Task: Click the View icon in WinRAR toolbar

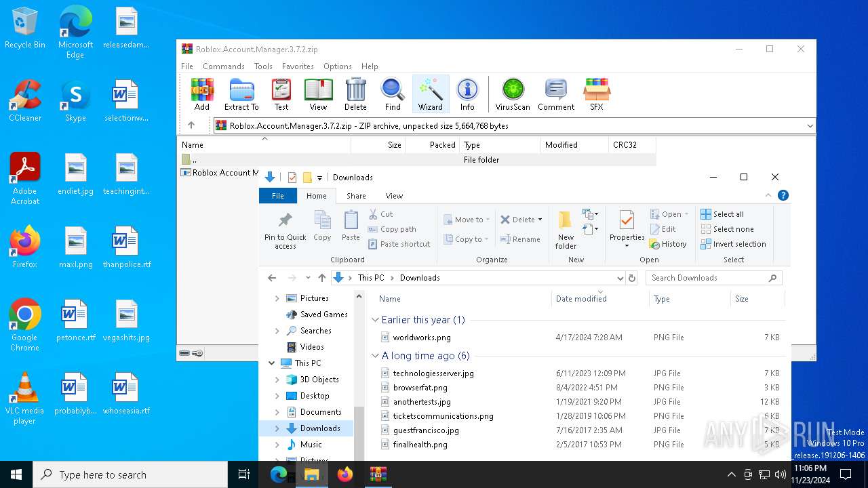Action: pos(318,94)
